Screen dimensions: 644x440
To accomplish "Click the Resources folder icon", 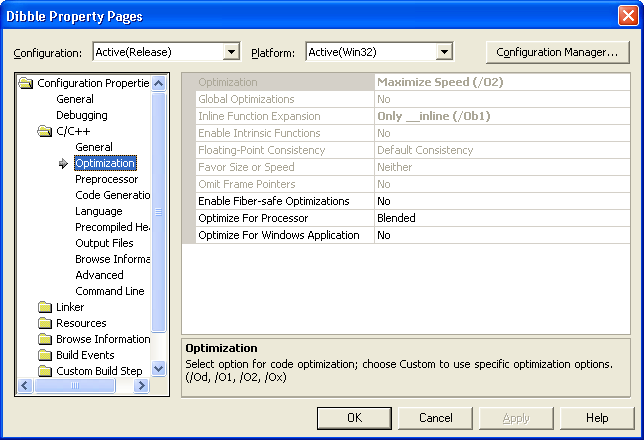I will point(44,323).
